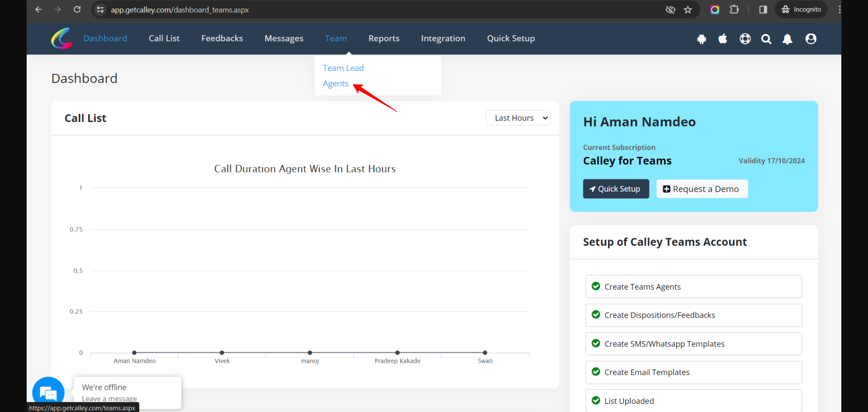
Task: Open Integration menu
Action: 443,38
